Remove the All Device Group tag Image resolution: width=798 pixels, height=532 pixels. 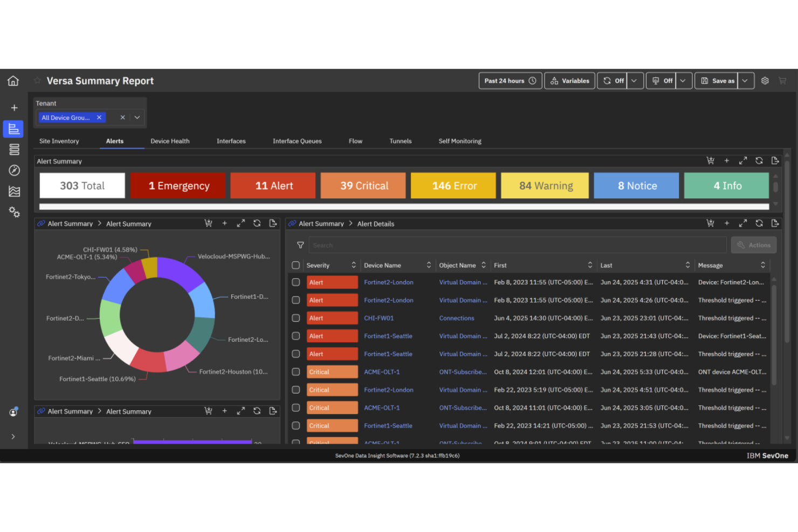coord(99,118)
